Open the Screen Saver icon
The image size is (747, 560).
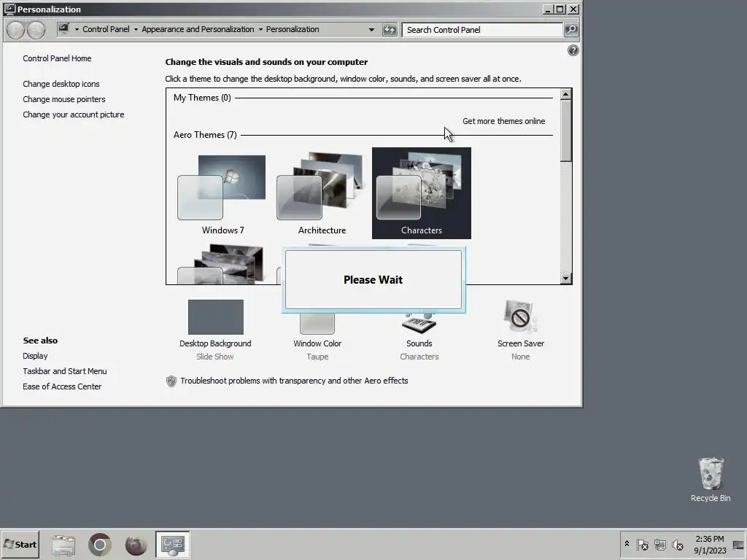point(520,317)
